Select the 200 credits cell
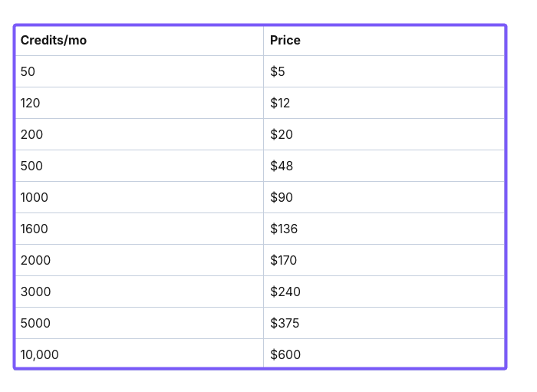537x392 pixels. [32, 134]
